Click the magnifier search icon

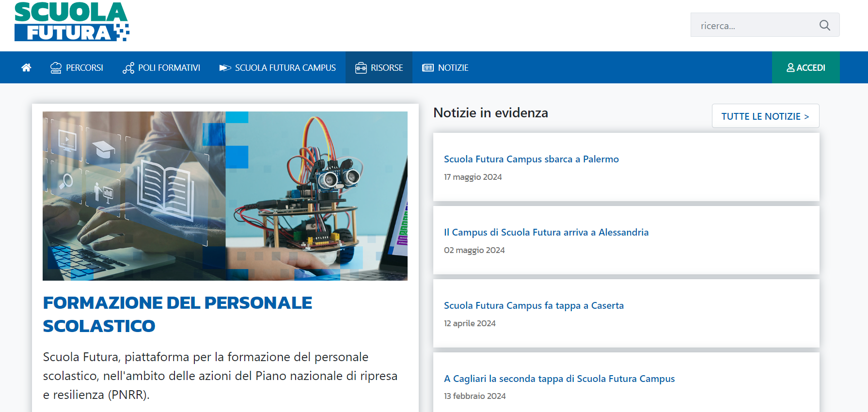pos(825,25)
